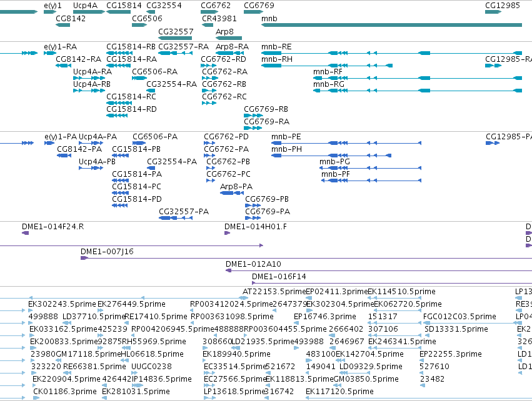532x401 pixels.
Task: Click the CG6506-PA protein label
Action: click(155, 137)
